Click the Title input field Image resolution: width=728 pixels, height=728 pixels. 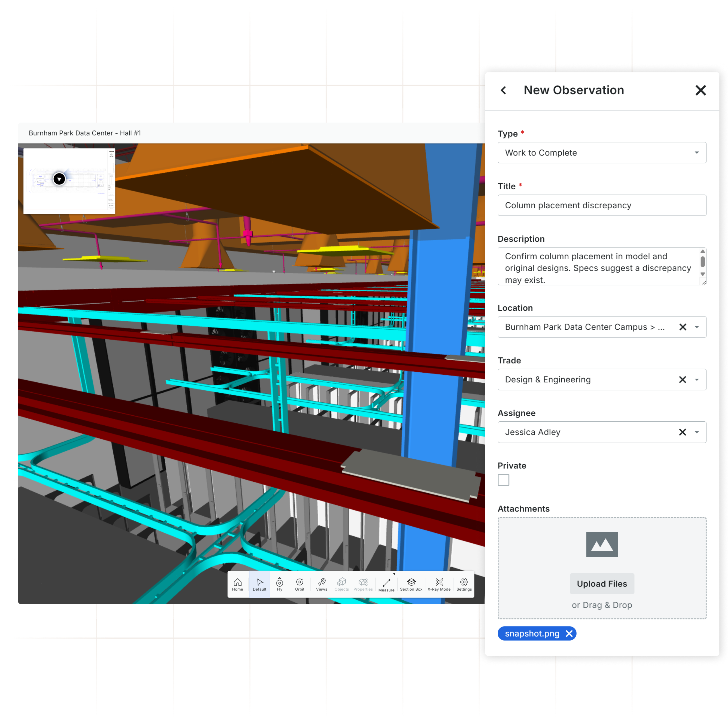click(602, 205)
